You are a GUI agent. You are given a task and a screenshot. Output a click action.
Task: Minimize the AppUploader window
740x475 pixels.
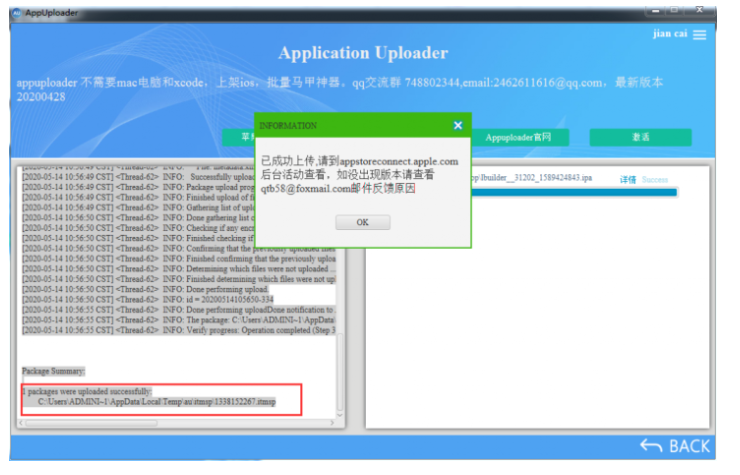coord(656,10)
